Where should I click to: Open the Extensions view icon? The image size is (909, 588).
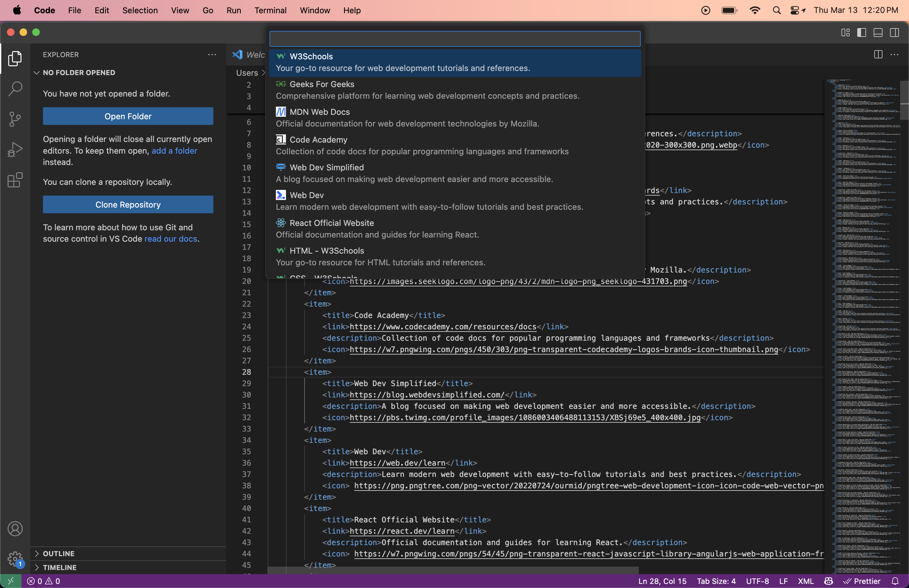coord(15,180)
